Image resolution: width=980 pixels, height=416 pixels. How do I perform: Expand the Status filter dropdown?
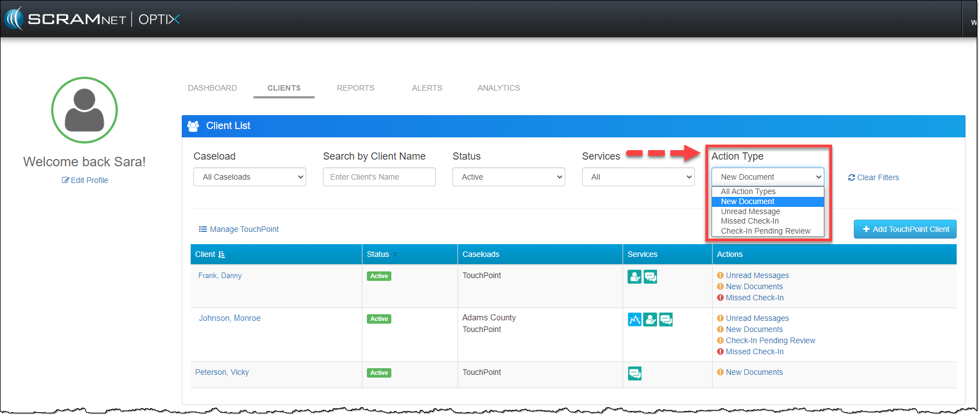point(509,177)
